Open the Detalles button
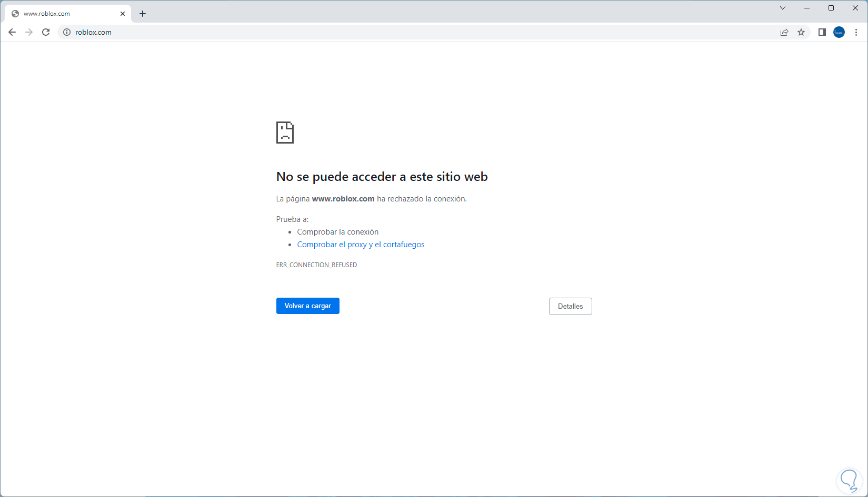Screen dimensions: 868x497 point(571,307)
